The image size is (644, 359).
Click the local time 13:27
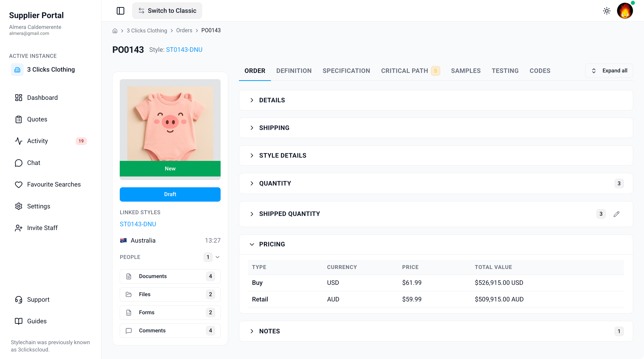[213, 241]
